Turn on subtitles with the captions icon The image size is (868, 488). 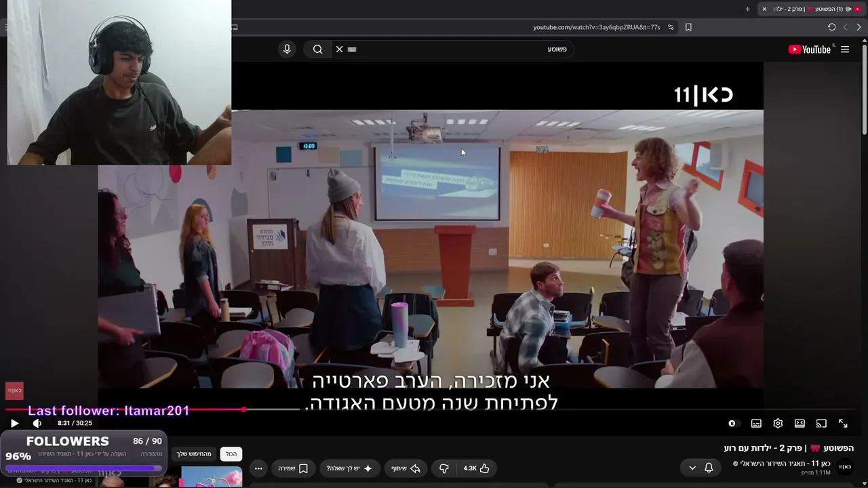coord(756,424)
